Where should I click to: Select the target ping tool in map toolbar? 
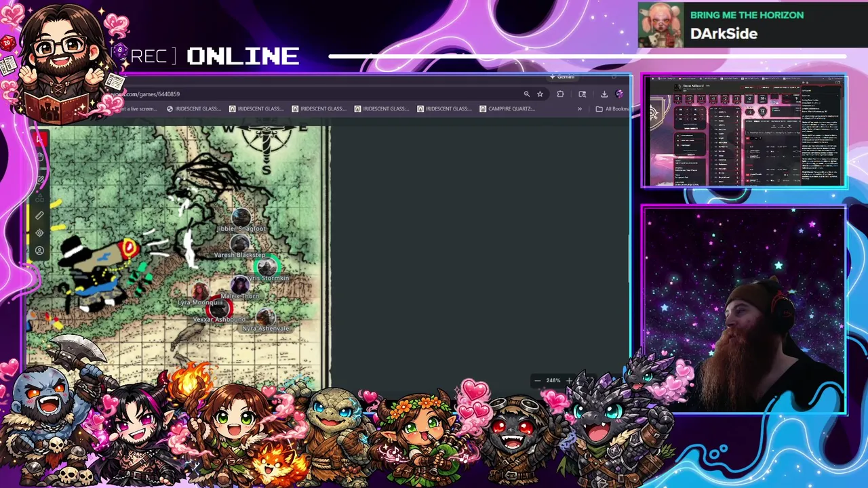[x=39, y=233]
